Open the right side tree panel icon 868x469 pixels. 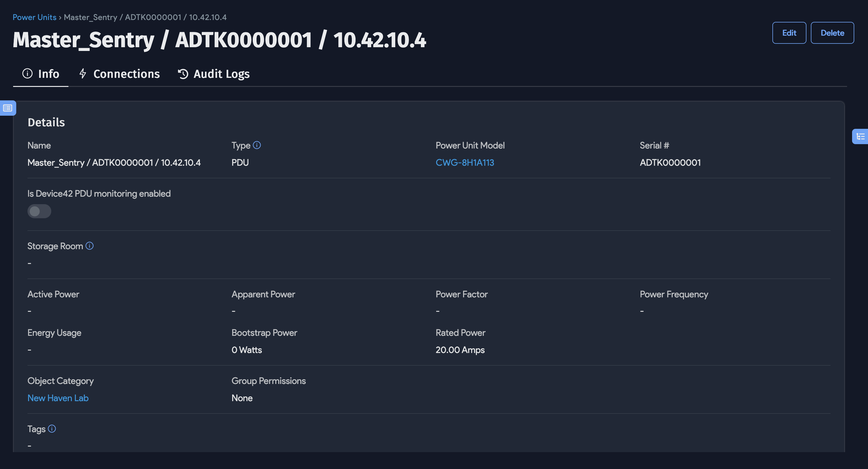[x=860, y=136]
